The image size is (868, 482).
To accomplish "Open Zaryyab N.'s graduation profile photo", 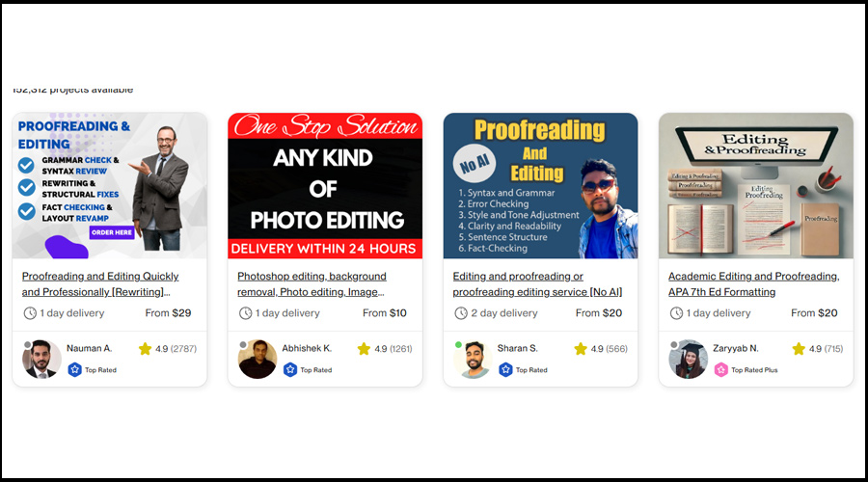I will point(688,360).
